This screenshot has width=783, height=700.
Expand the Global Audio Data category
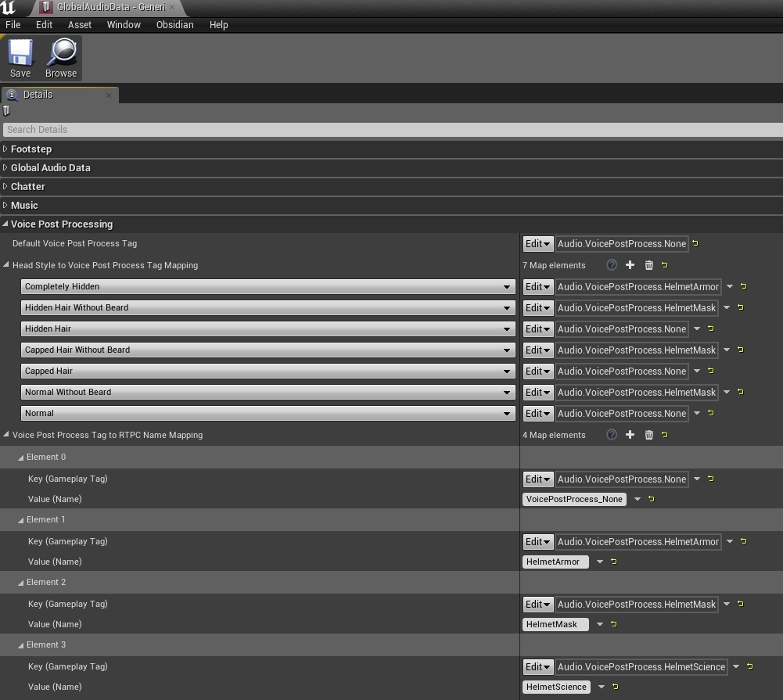[5, 167]
